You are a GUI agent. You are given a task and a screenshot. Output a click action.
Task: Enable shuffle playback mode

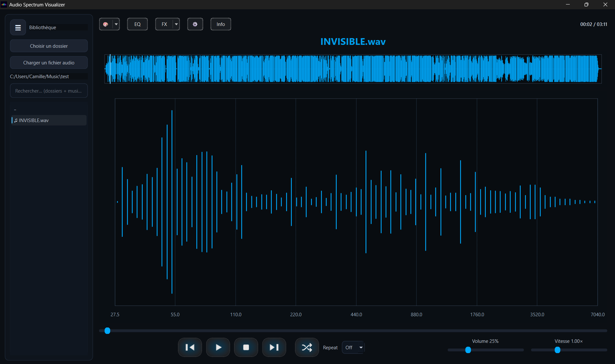pos(307,347)
